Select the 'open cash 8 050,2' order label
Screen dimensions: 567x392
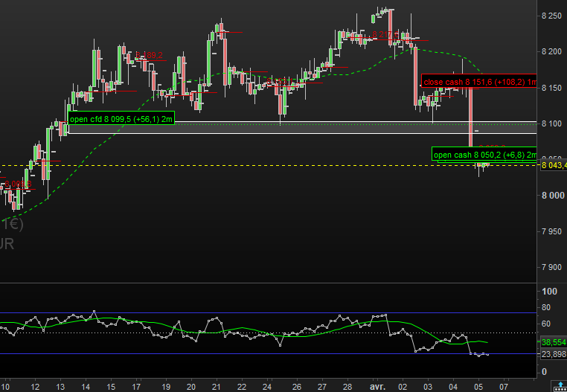(x=484, y=155)
